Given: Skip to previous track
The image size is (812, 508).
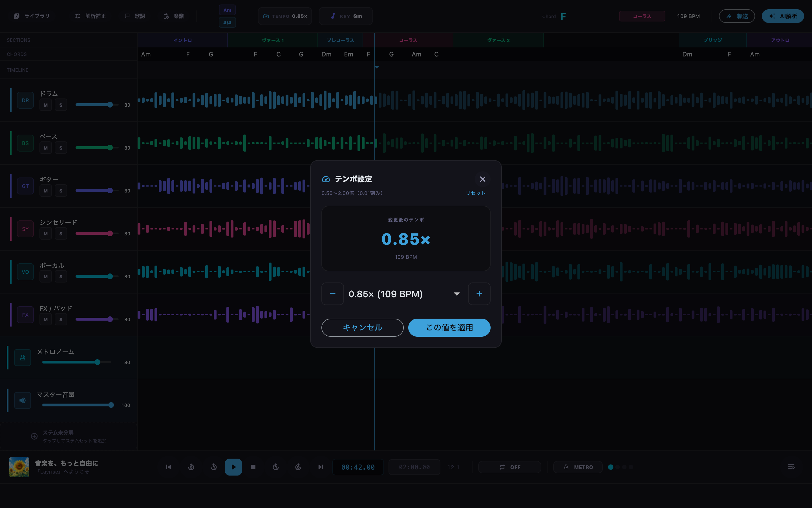Looking at the screenshot, I should tap(168, 467).
